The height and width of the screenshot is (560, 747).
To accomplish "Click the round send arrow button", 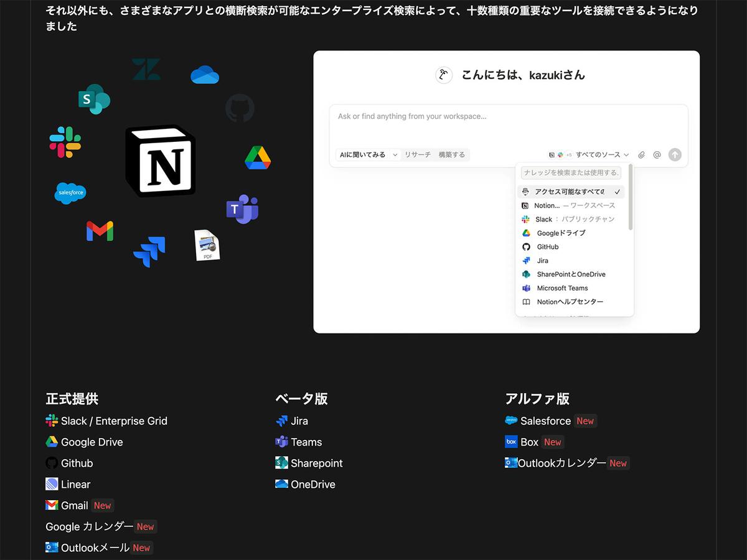I will [675, 155].
